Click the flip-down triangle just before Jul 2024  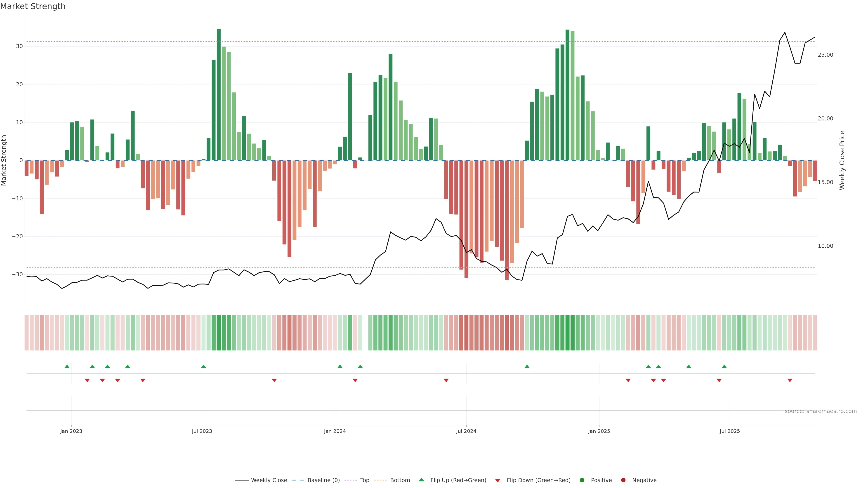(446, 380)
